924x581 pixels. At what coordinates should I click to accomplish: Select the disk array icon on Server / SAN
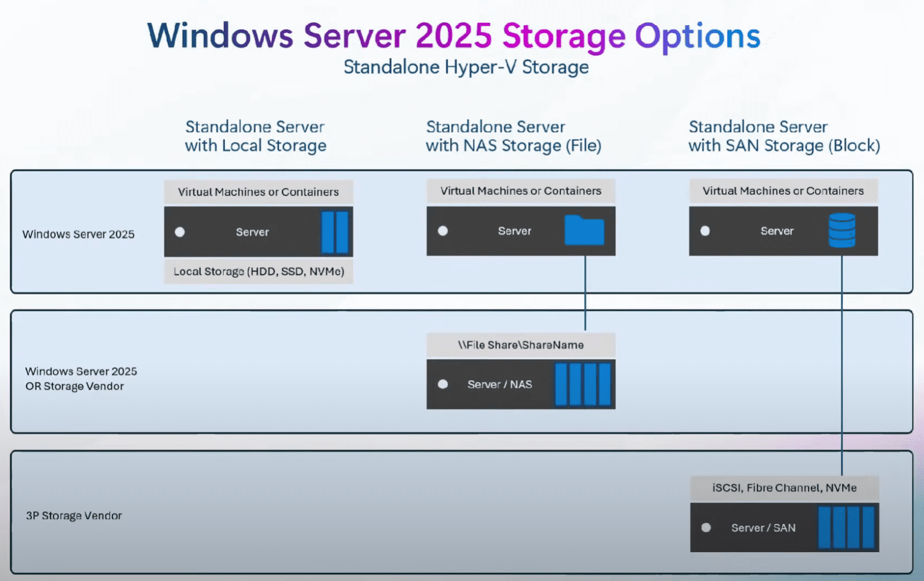(x=847, y=527)
